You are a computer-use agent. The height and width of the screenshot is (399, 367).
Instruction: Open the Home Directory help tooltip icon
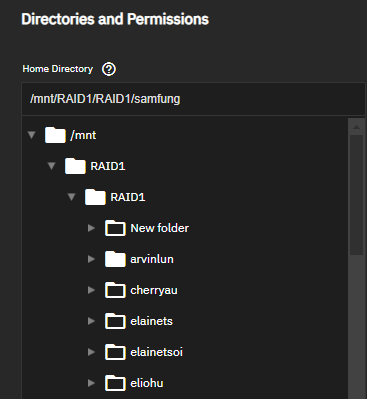click(x=109, y=69)
